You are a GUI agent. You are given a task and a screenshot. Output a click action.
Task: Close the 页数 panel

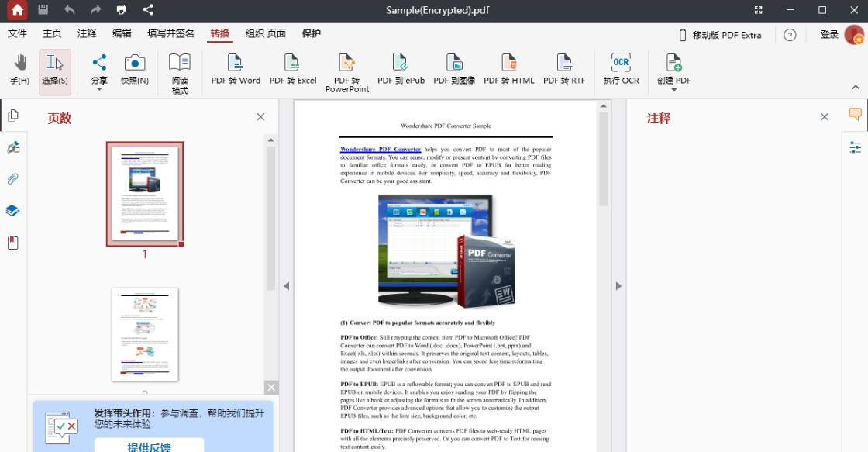pyautogui.click(x=260, y=117)
